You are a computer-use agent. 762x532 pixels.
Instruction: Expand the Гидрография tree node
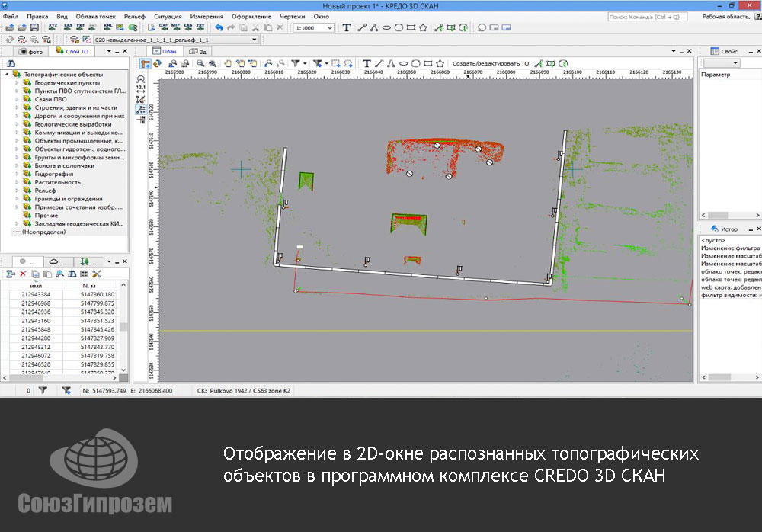coord(17,174)
